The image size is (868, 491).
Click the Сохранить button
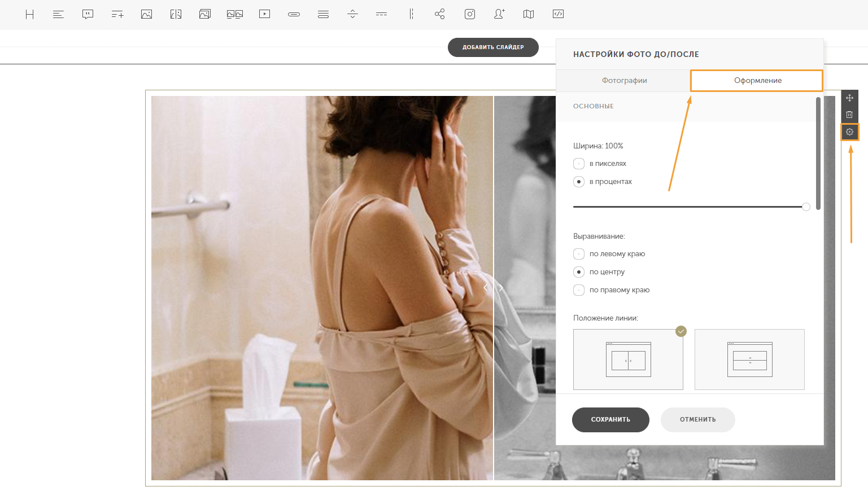click(610, 420)
